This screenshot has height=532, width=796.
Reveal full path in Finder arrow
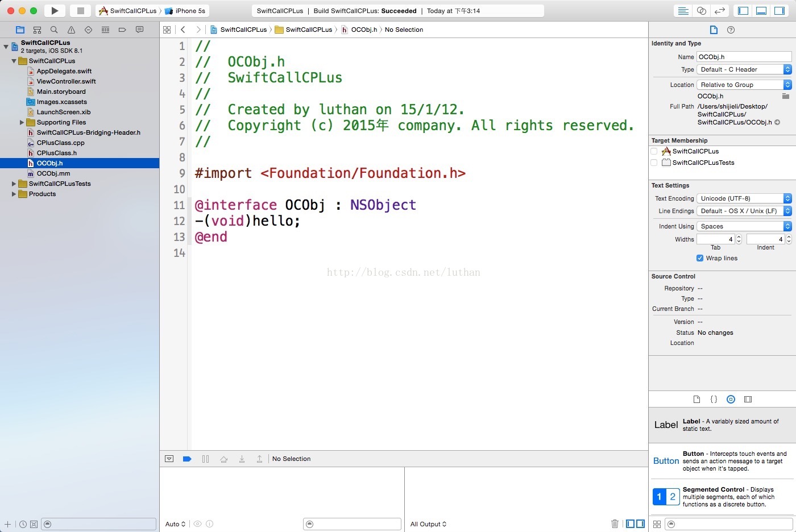pyautogui.click(x=777, y=122)
